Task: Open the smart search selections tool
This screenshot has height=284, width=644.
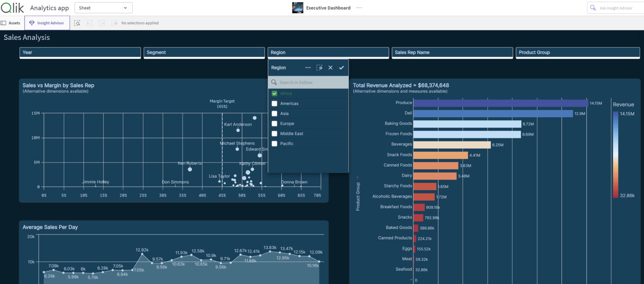Action: 77,23
